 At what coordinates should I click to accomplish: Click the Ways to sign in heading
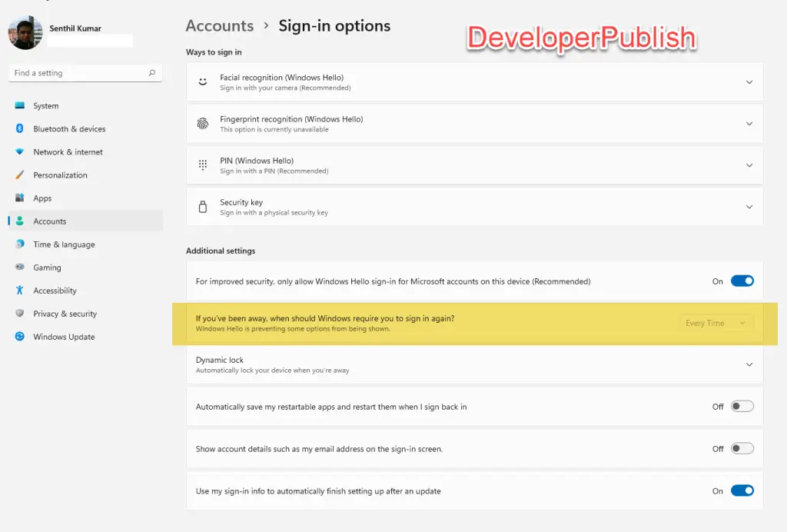(214, 52)
